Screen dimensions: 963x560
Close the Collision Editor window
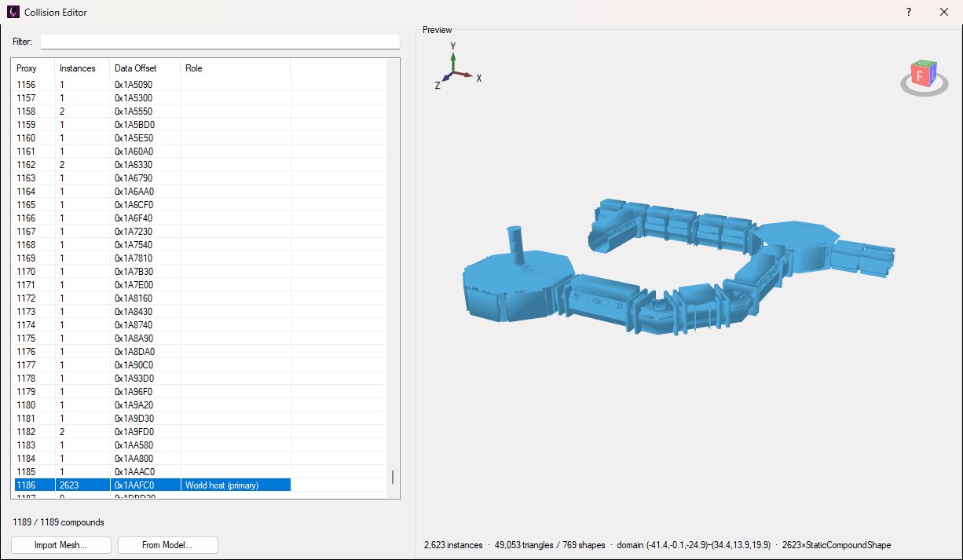944,12
